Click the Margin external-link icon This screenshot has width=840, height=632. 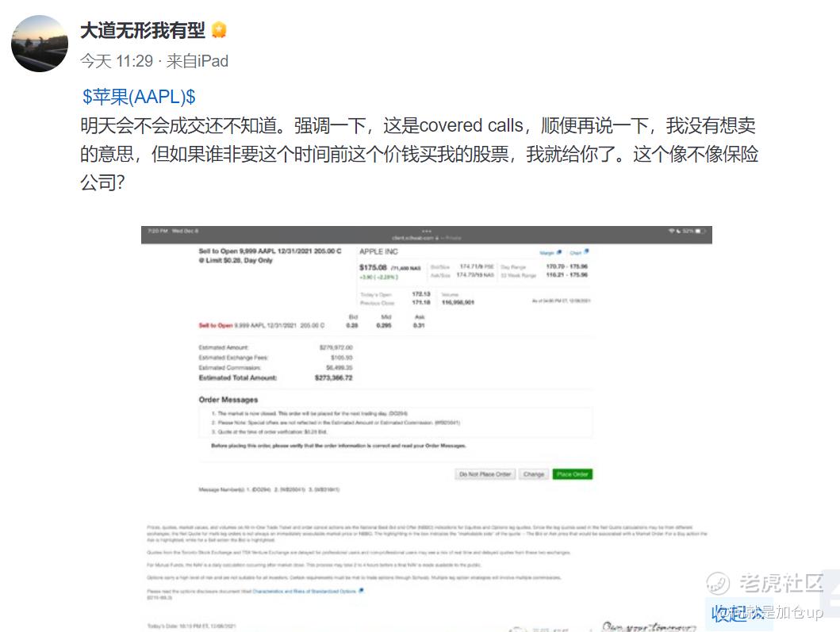(559, 251)
